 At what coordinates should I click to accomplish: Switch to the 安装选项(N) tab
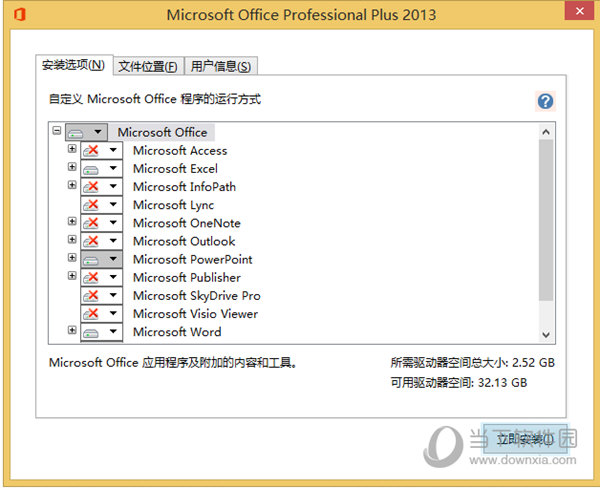click(x=73, y=65)
